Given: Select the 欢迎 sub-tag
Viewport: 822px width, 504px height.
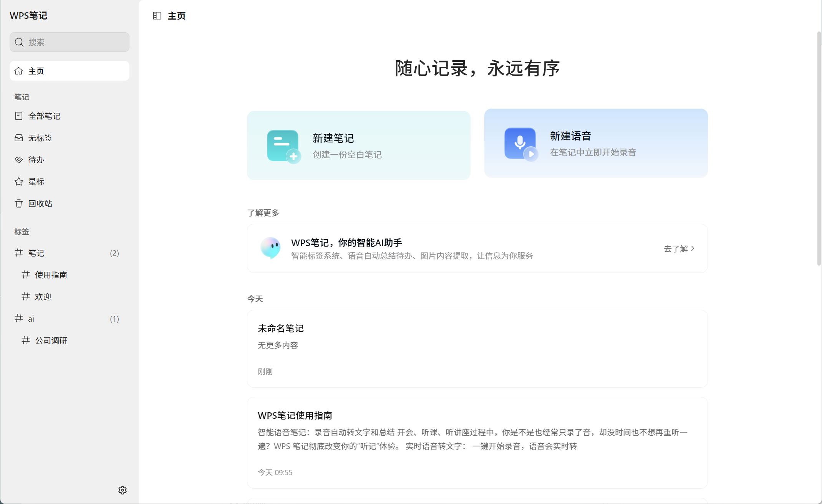Looking at the screenshot, I should (x=70, y=297).
